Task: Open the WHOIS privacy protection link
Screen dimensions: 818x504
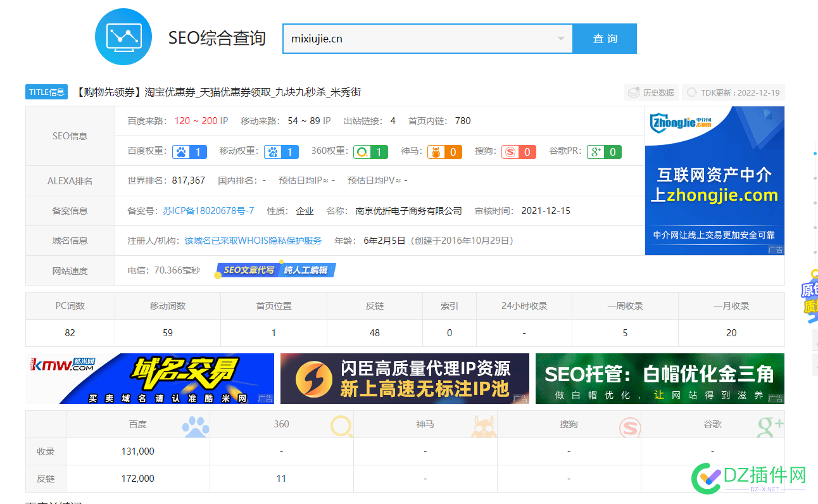Action: [x=253, y=241]
